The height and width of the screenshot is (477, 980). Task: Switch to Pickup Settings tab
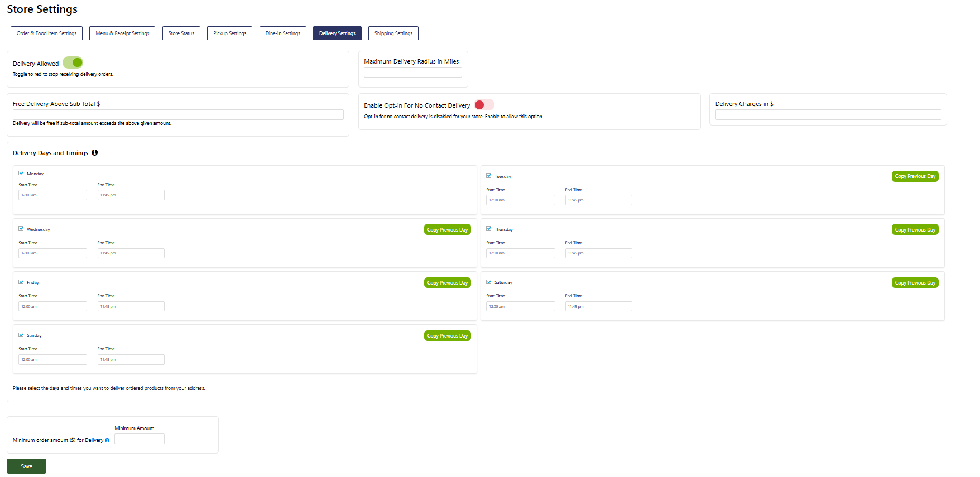pos(229,33)
